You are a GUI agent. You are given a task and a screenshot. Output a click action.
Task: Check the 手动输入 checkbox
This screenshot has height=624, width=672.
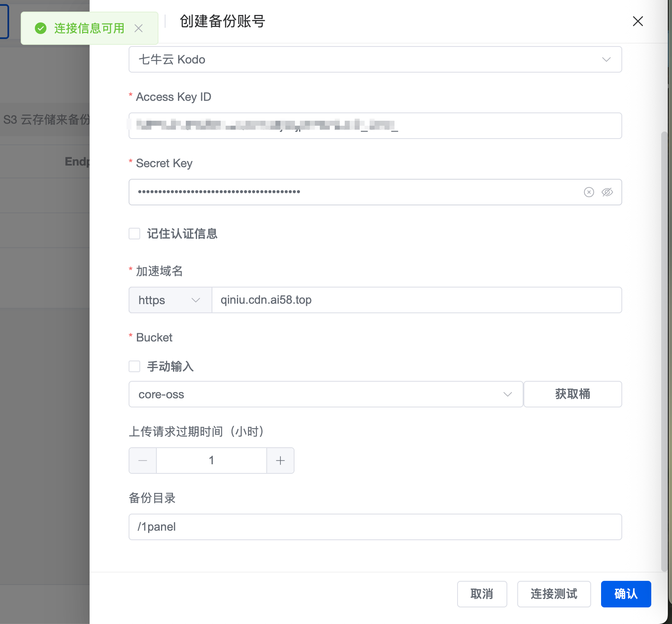[134, 366]
